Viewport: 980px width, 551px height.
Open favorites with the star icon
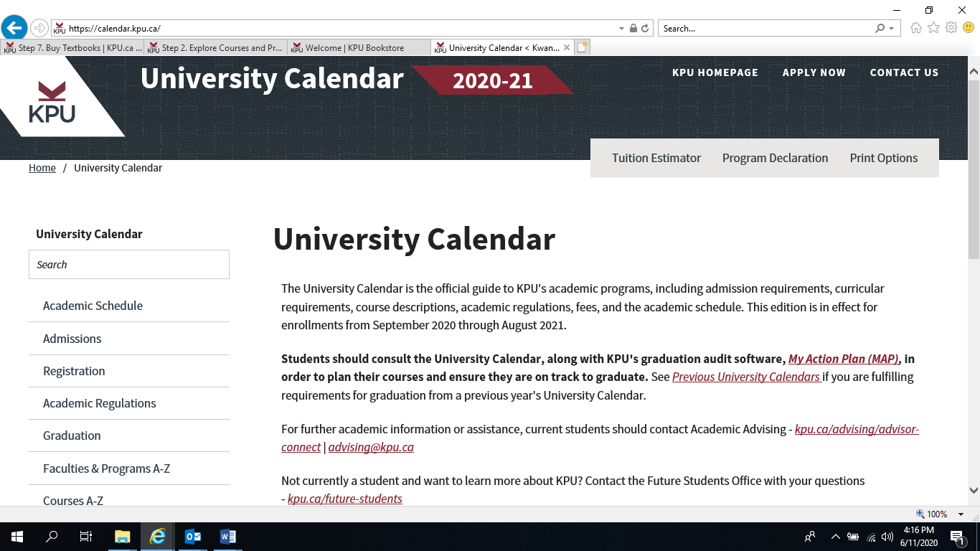pos(933,28)
